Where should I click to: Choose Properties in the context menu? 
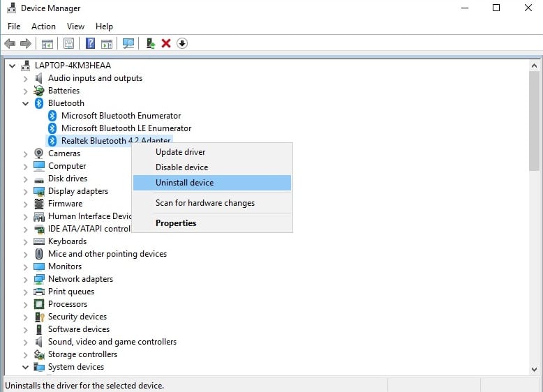pyautogui.click(x=176, y=223)
